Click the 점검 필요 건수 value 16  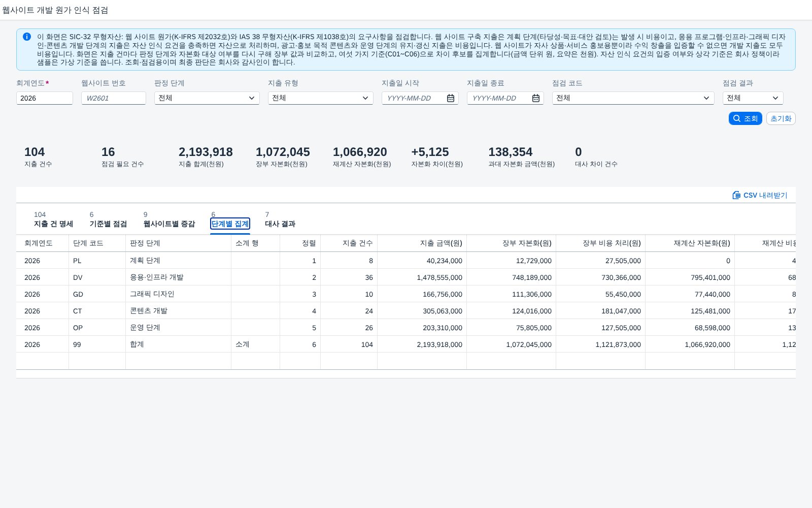108,152
